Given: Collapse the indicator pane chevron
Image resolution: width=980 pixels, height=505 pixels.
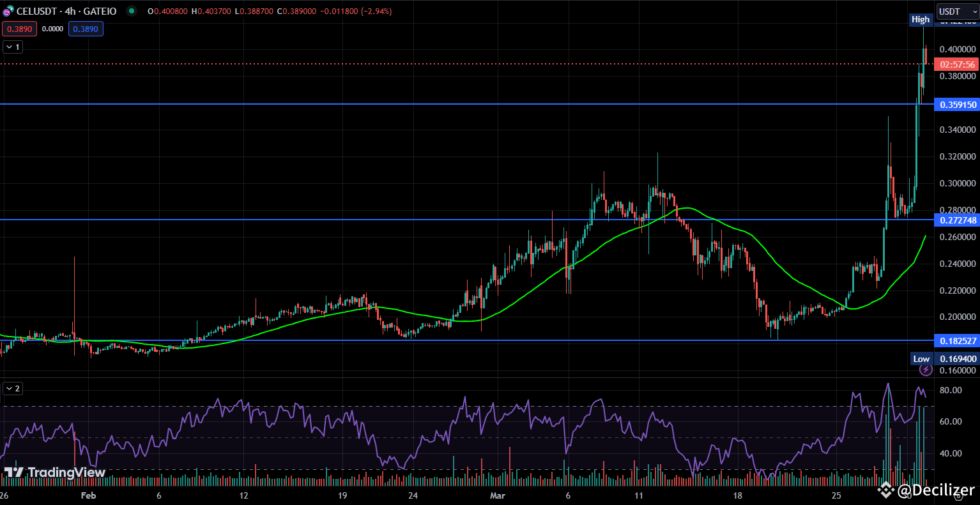Looking at the screenshot, I should pos(11,388).
